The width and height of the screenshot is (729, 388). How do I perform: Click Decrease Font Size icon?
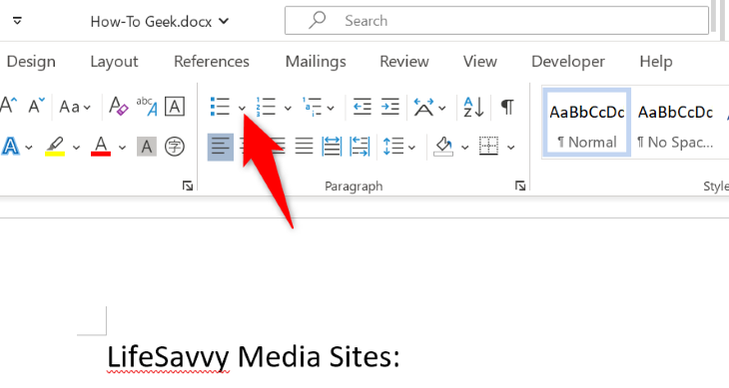[36, 106]
